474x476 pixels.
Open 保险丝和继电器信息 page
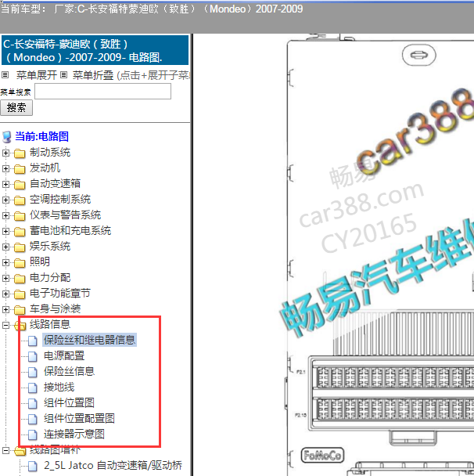[x=89, y=340]
